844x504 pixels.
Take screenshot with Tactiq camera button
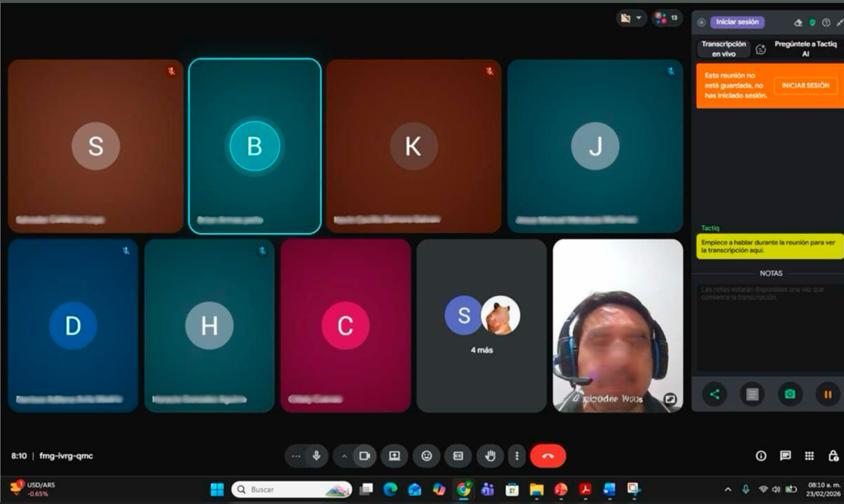pyautogui.click(x=790, y=394)
